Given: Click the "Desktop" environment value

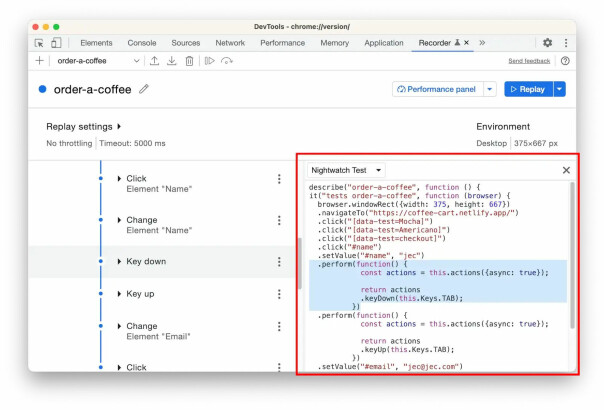Looking at the screenshot, I should (x=492, y=143).
